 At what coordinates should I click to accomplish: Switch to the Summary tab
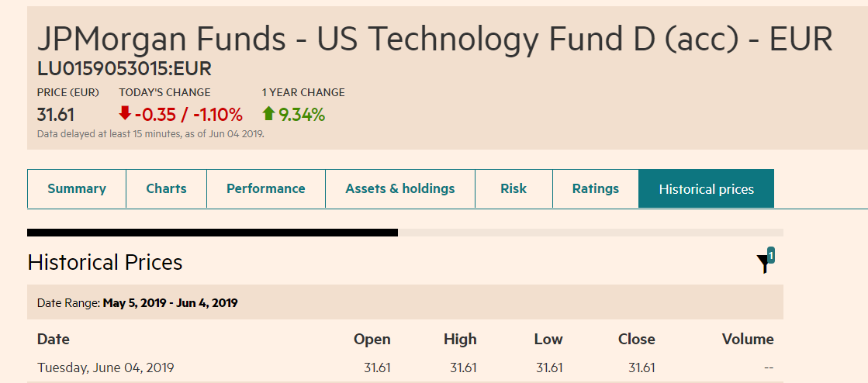click(77, 188)
